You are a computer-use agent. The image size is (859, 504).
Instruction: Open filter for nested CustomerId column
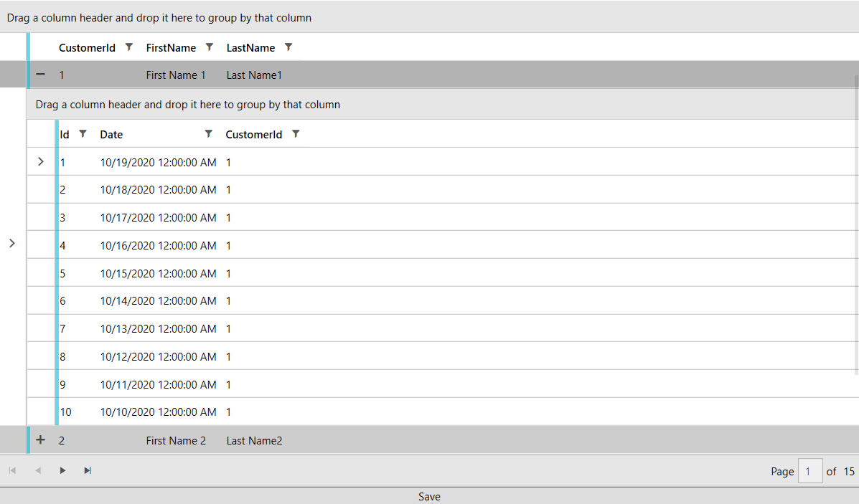pyautogui.click(x=296, y=134)
